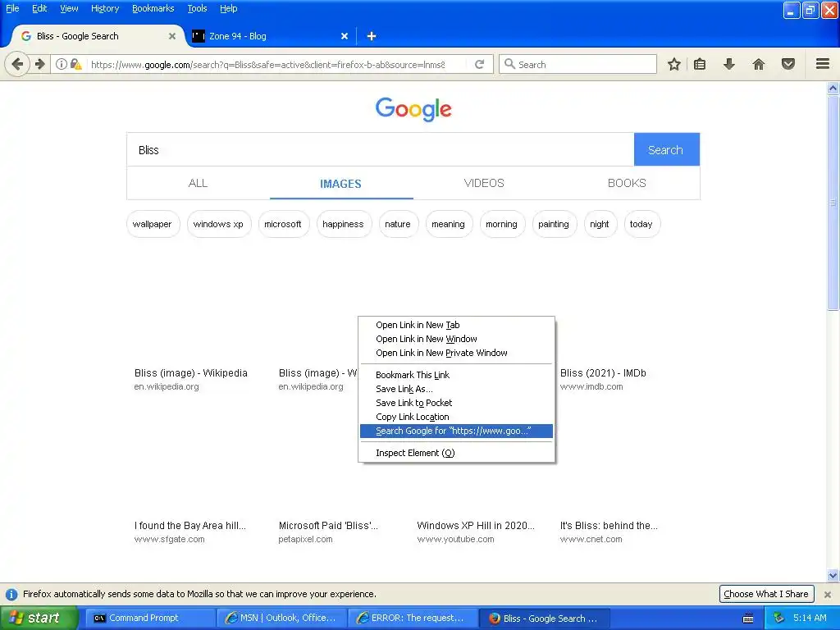Viewport: 840px width, 630px height.
Task: Show bookmarks list icon in toolbar
Action: click(700, 64)
